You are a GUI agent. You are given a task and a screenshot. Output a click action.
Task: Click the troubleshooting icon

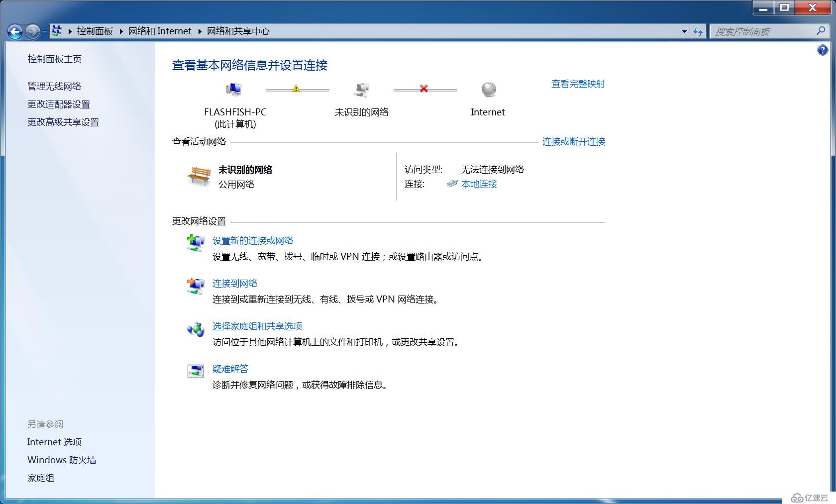pyautogui.click(x=196, y=371)
